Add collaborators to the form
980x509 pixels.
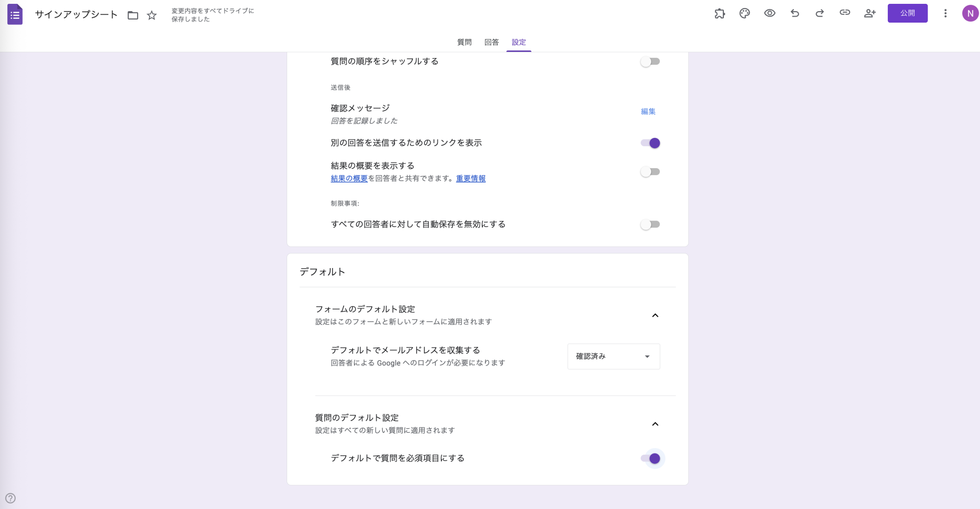point(870,13)
